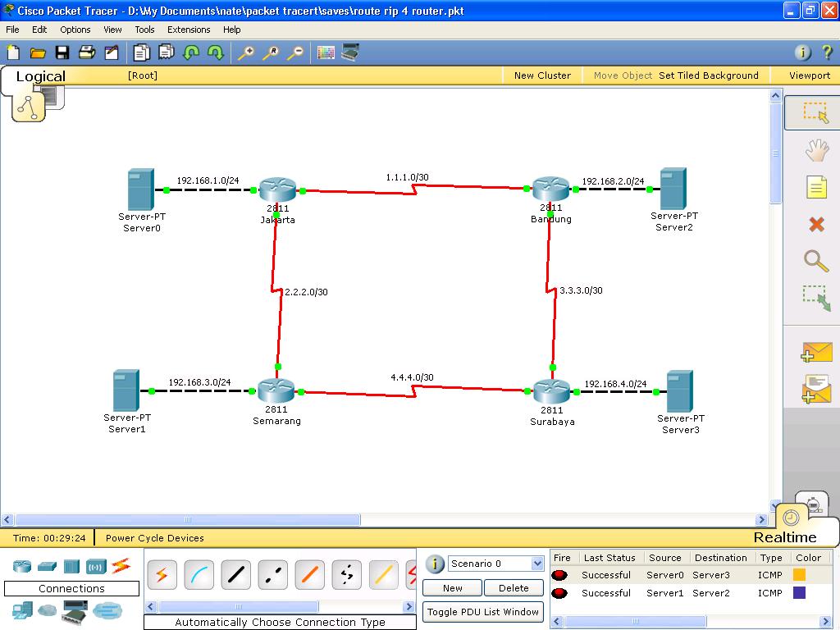The height and width of the screenshot is (630, 840).
Task: Click Set Tiled Background
Action: click(x=709, y=75)
